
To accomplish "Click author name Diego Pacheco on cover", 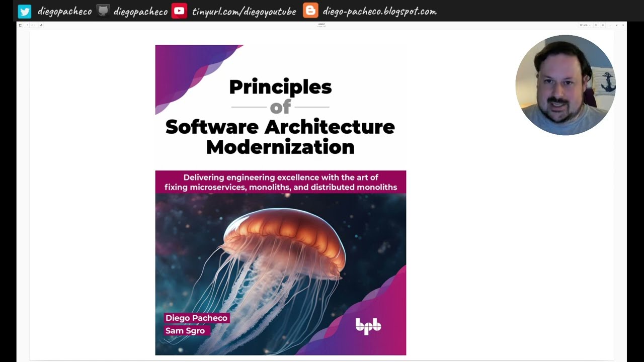I will 197,318.
